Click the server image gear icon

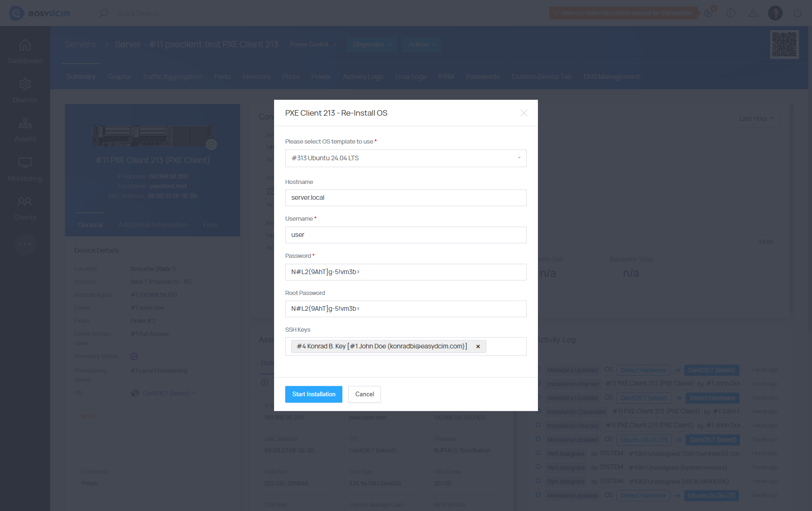point(211,144)
